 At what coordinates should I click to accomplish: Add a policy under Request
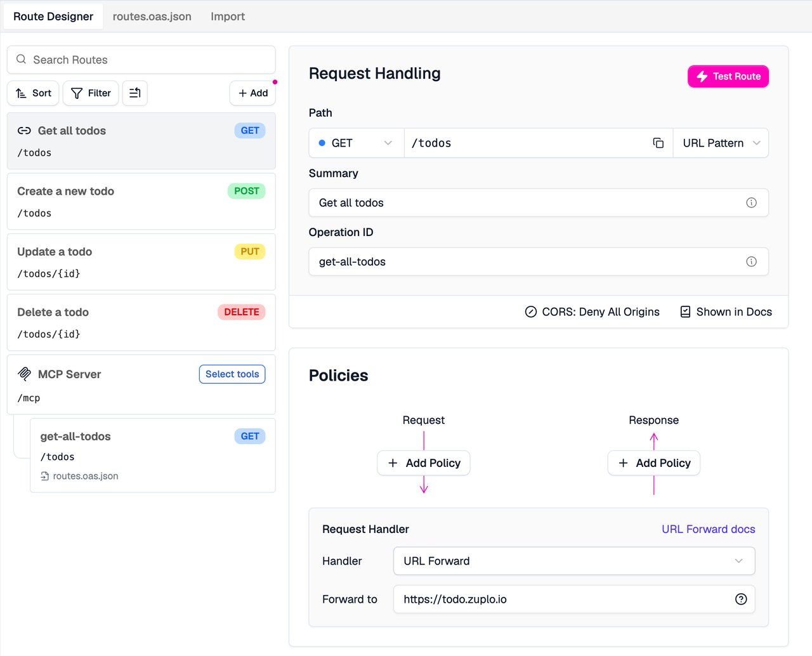(x=424, y=463)
